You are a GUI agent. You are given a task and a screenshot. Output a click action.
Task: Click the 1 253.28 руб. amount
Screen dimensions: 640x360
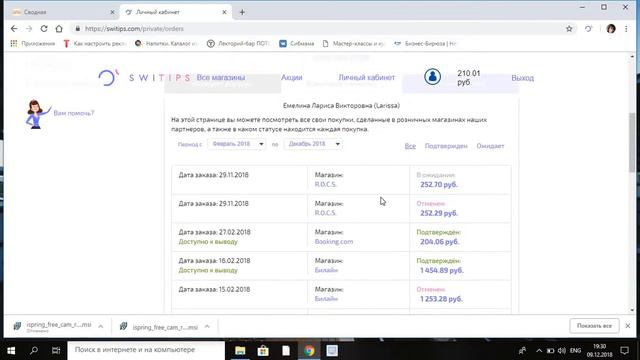pos(441,299)
